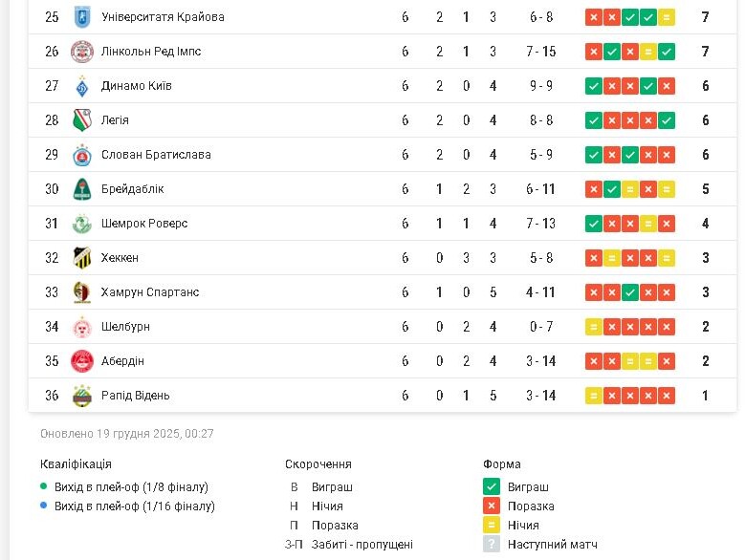Click the Оновлено 19 грудня 2025 timestamp
The height and width of the screenshot is (560, 745).
coord(127,434)
